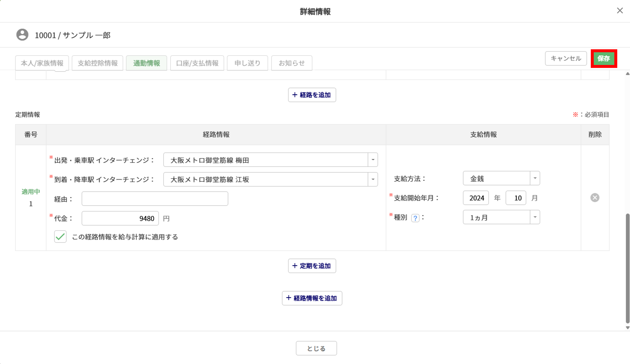Open the 支給控除情報 tab
The width and height of the screenshot is (630, 364).
click(97, 63)
